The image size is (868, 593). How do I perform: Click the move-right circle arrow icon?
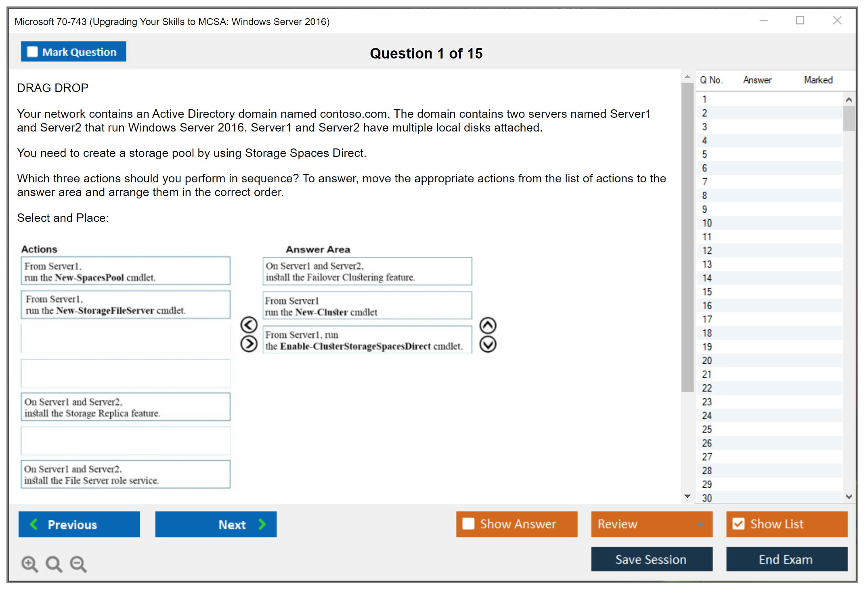(249, 344)
